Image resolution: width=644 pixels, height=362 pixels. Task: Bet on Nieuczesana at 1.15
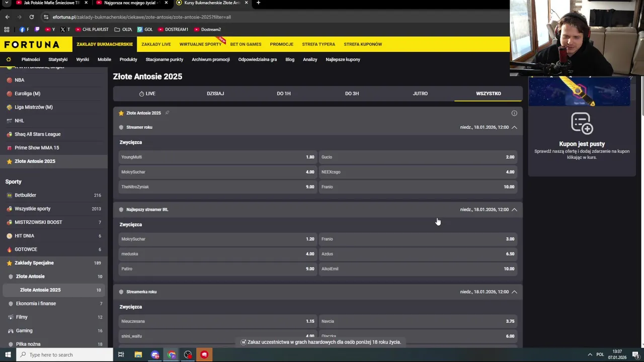click(x=217, y=321)
